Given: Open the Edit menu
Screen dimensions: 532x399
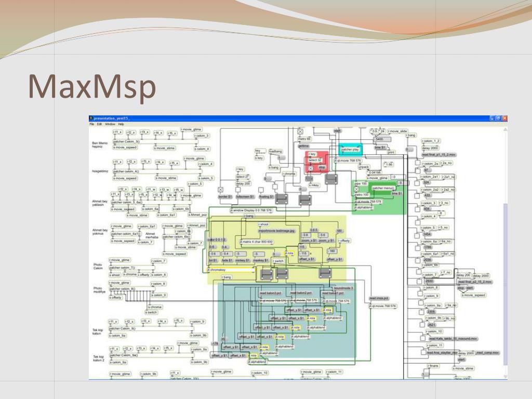Looking at the screenshot, I should (99, 124).
